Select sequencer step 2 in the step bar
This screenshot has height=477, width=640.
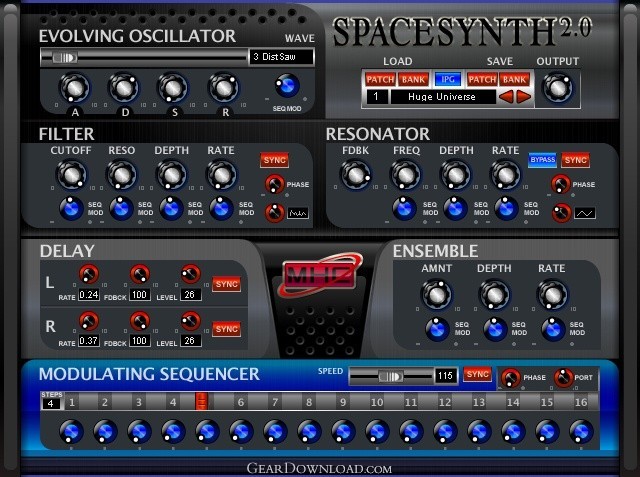tap(105, 402)
